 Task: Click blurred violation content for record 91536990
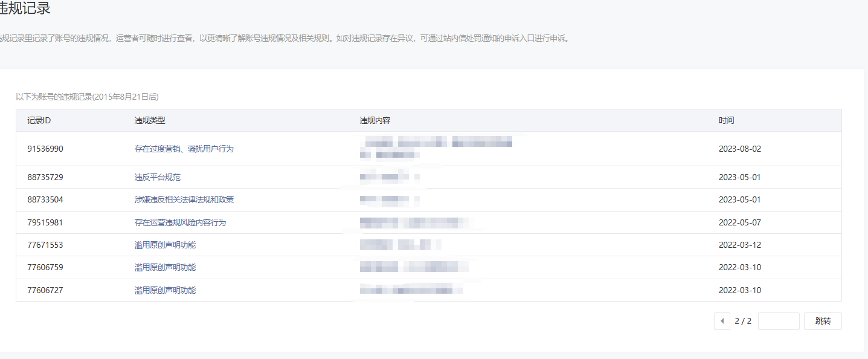point(436,148)
